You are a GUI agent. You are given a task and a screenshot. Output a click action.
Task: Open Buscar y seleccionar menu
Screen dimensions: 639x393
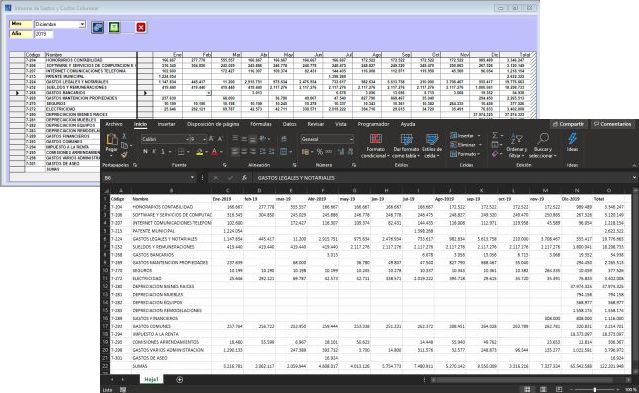coord(543,146)
